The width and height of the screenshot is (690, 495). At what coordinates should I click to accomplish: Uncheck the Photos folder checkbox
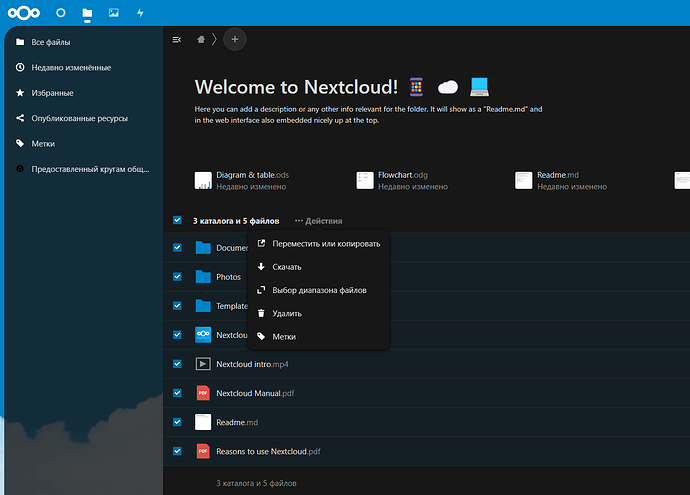pos(177,277)
